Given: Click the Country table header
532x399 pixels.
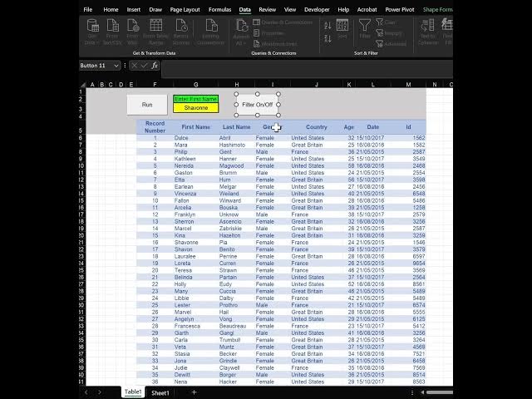Looking at the screenshot, I should (x=317, y=127).
